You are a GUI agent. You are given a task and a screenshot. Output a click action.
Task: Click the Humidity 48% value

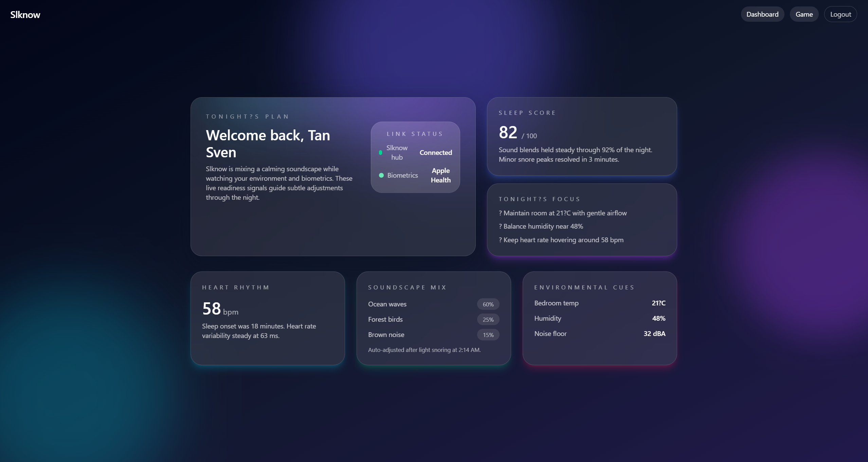click(658, 318)
